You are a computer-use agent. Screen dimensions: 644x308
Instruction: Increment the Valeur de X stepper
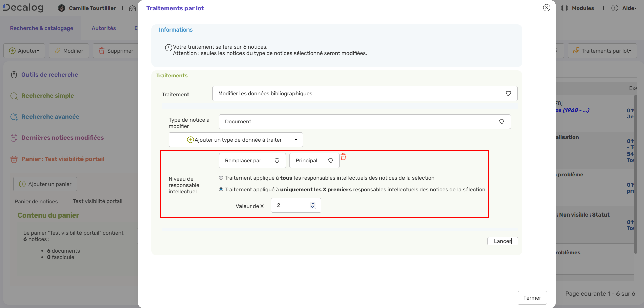coord(313,203)
